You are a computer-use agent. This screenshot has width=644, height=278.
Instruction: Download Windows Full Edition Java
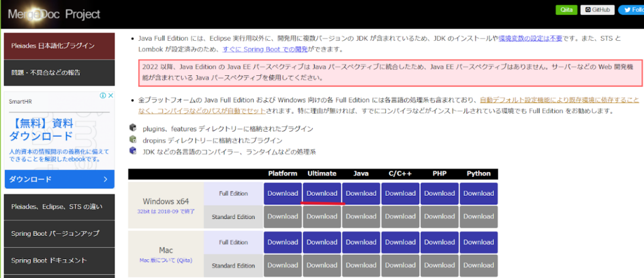click(x=361, y=193)
